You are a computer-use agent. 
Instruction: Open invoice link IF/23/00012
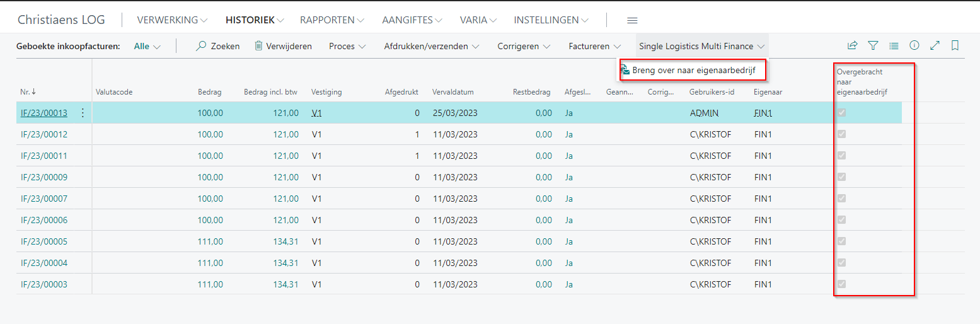pyautogui.click(x=44, y=134)
